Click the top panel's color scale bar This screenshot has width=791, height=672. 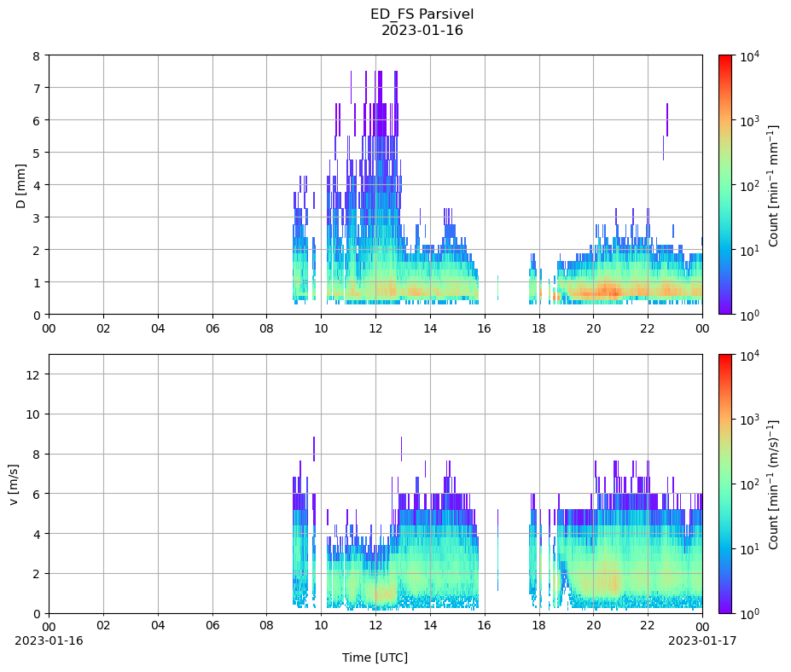[725, 184]
